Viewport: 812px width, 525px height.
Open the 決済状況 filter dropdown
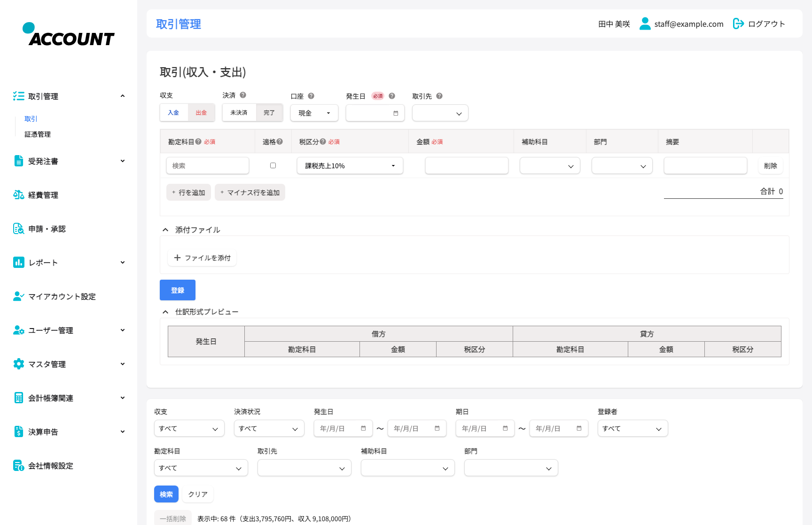(x=269, y=428)
